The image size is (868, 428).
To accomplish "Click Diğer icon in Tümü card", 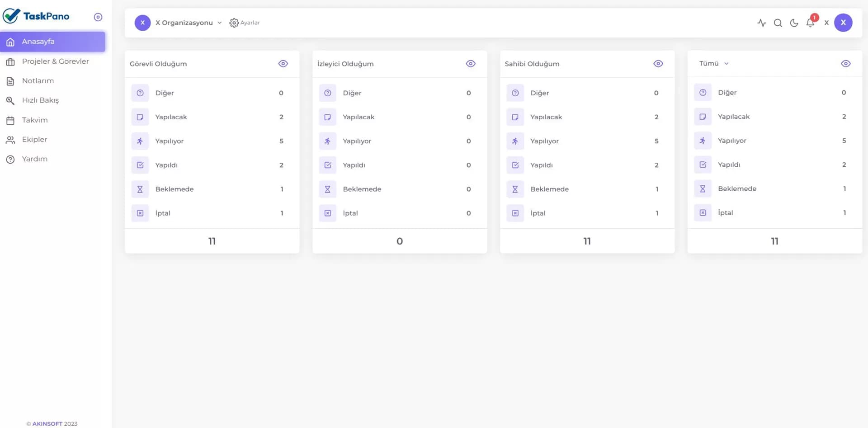I will (x=703, y=93).
